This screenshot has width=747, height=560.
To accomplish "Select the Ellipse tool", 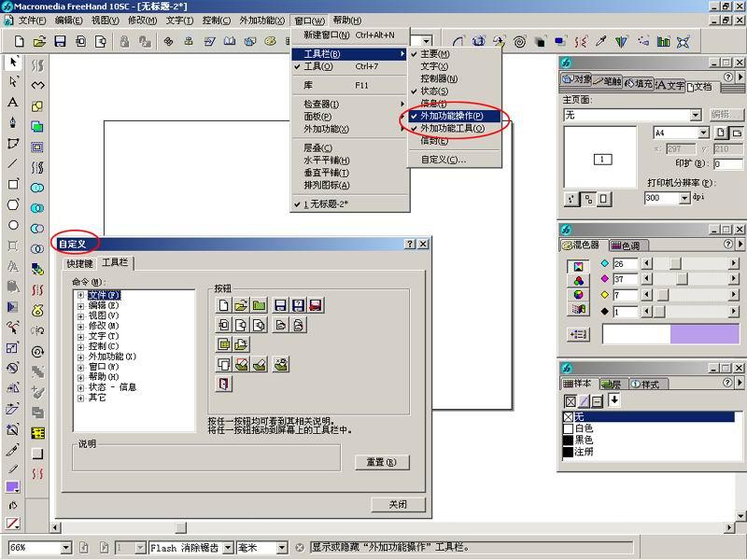I will click(x=13, y=225).
